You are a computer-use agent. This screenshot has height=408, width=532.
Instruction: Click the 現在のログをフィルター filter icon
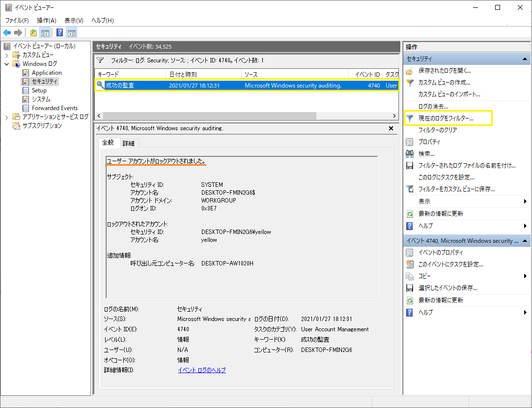409,118
